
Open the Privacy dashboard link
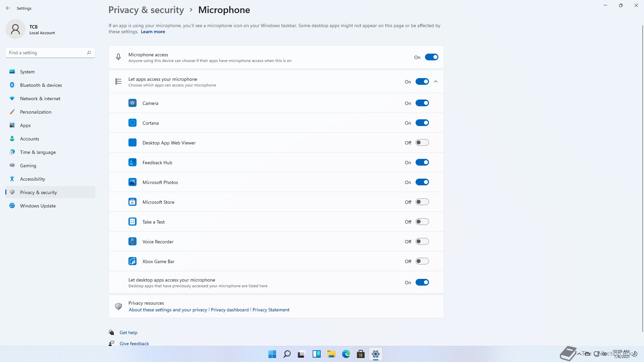click(230, 310)
